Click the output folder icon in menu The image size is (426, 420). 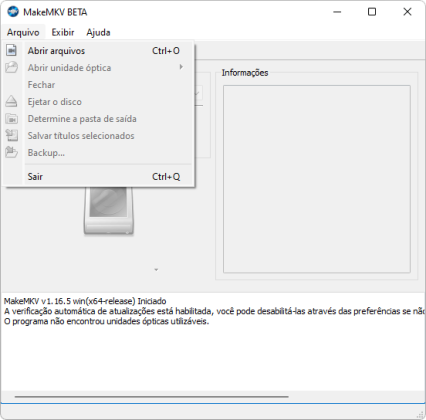click(12, 119)
